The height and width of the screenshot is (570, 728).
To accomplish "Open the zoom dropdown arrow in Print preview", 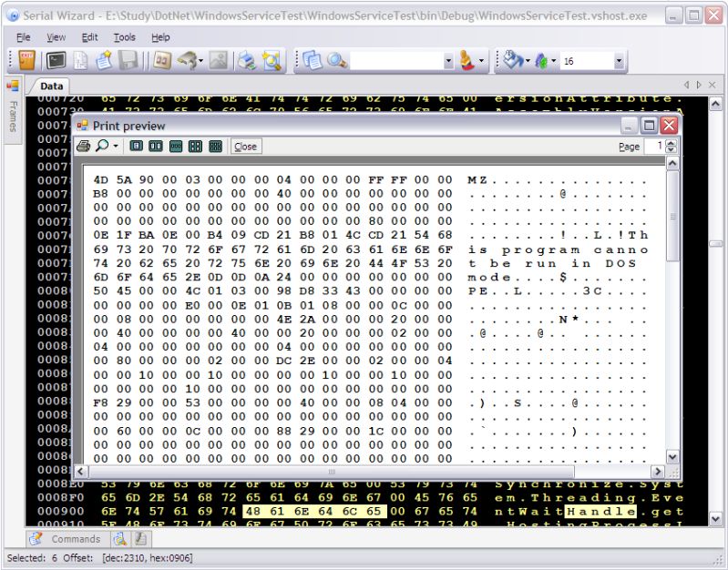I will (115, 147).
